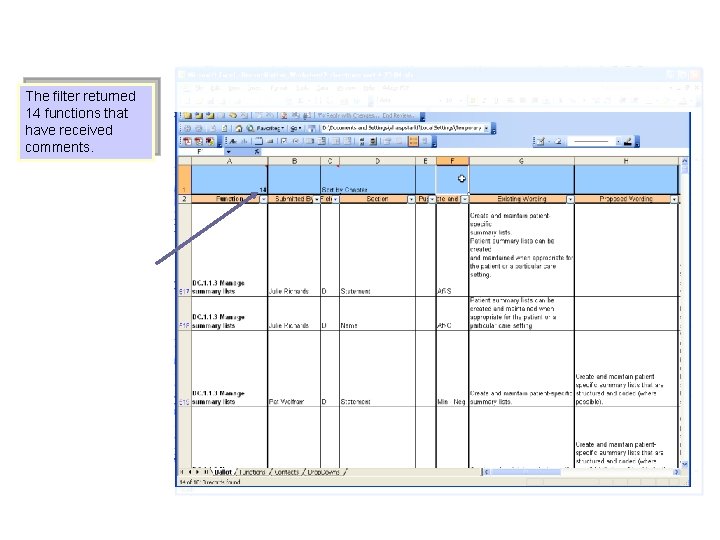Open the Section column filter dropdown
This screenshot has height=540, width=720.
pos(411,199)
